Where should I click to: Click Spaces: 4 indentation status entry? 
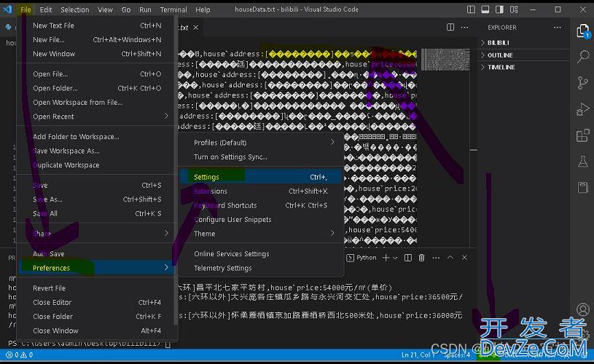457,355
